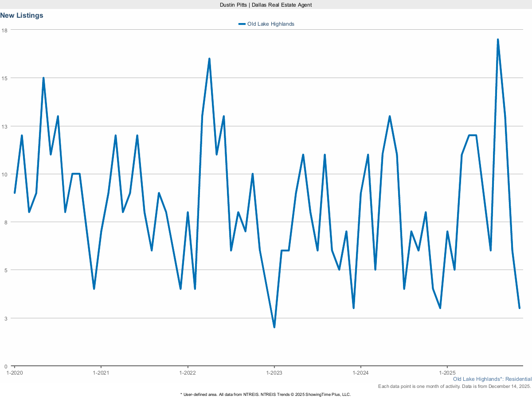
Task: Select the 1-2023 x-axis label
Action: pyautogui.click(x=274, y=373)
